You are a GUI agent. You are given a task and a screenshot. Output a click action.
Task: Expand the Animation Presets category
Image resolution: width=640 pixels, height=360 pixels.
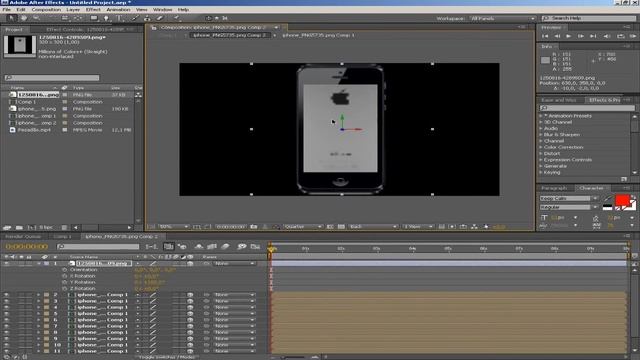[x=541, y=116]
